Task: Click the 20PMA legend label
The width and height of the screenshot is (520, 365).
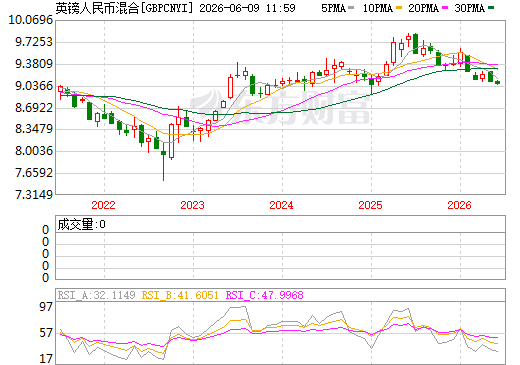Action: 423,8
